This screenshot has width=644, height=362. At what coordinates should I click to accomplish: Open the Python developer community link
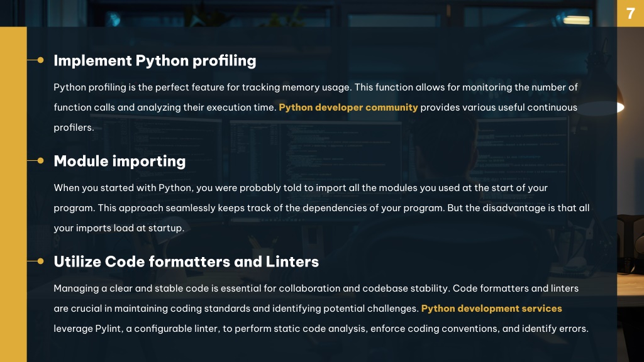(x=348, y=107)
